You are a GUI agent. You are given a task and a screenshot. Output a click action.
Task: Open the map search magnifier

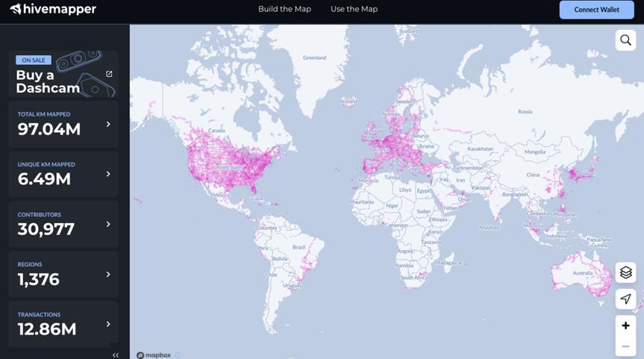[625, 40]
